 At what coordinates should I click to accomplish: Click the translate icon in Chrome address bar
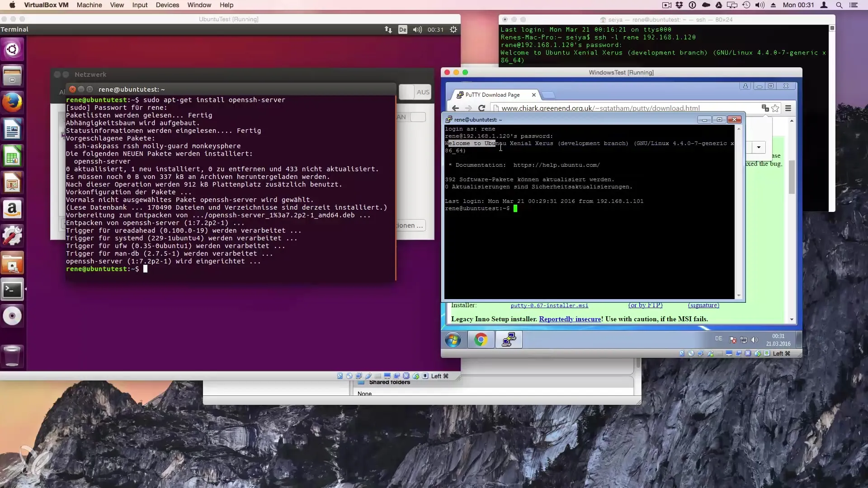765,108
